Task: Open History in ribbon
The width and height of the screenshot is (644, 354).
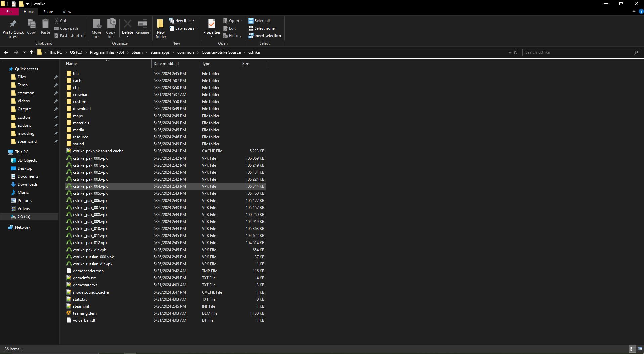Action: point(232,36)
